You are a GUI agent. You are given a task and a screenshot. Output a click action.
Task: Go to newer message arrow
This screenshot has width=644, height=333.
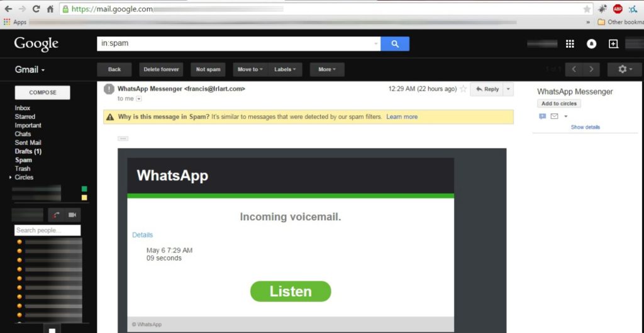pyautogui.click(x=574, y=69)
